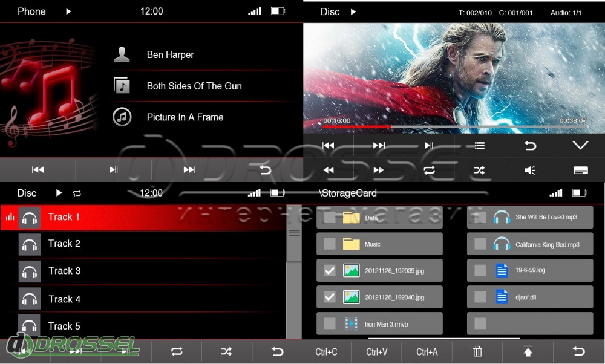
Task: Collapse video controls with the down chevron
Action: (x=580, y=146)
